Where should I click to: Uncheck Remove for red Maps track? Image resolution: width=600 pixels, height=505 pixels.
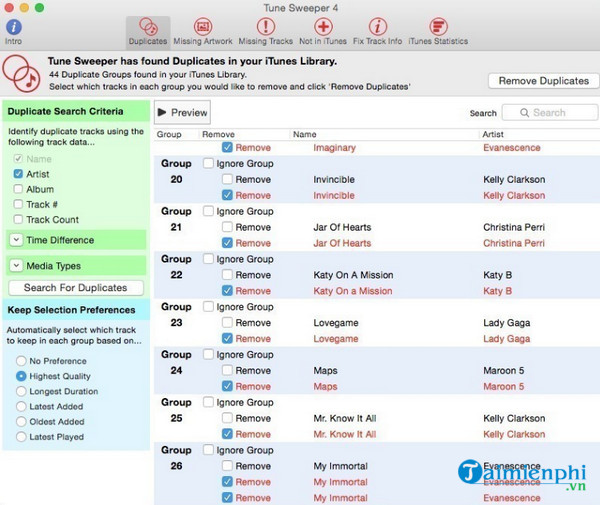coord(227,386)
